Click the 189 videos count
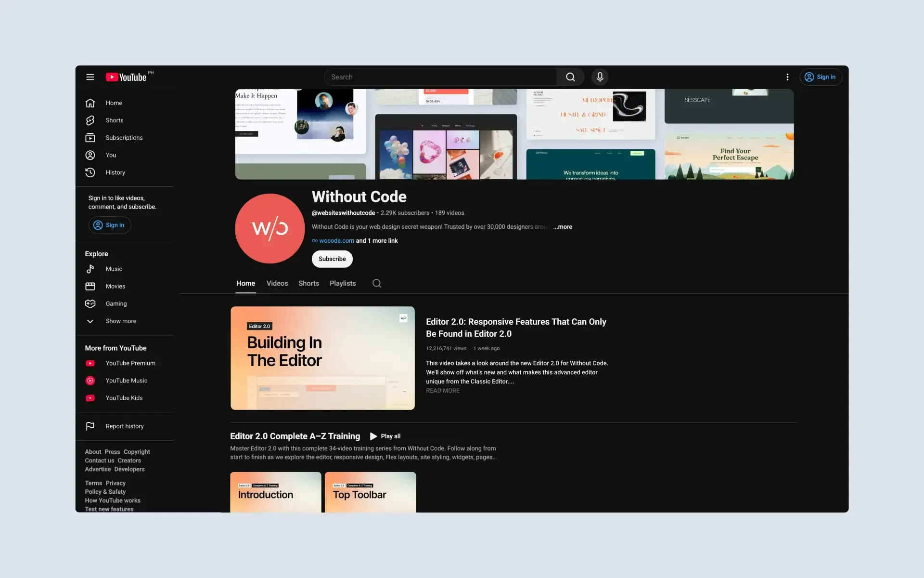 pos(449,213)
